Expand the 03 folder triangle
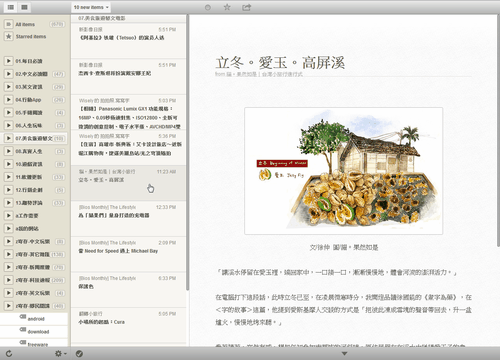This screenshot has height=360, width=500. [8, 87]
